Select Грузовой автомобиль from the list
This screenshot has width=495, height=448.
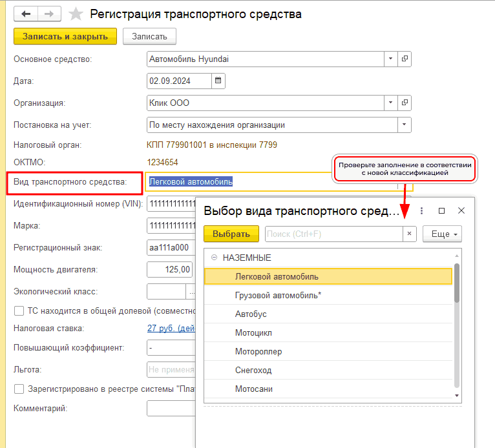pos(269,295)
